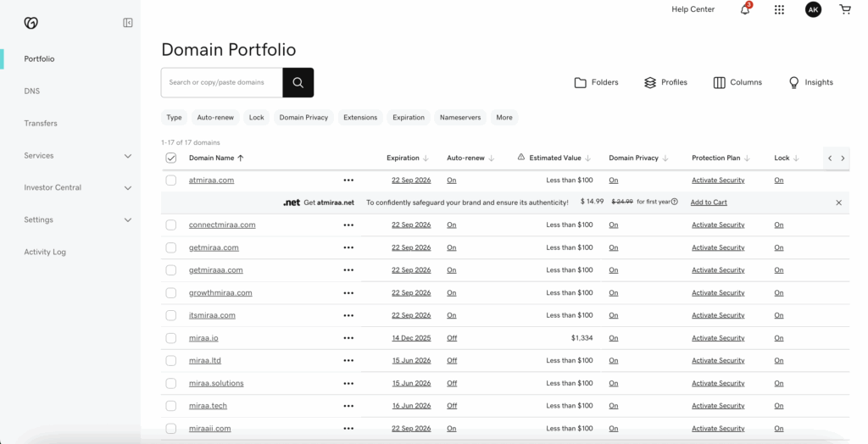Open the shopping cart
This screenshot has height=444, width=868.
pos(844,9)
